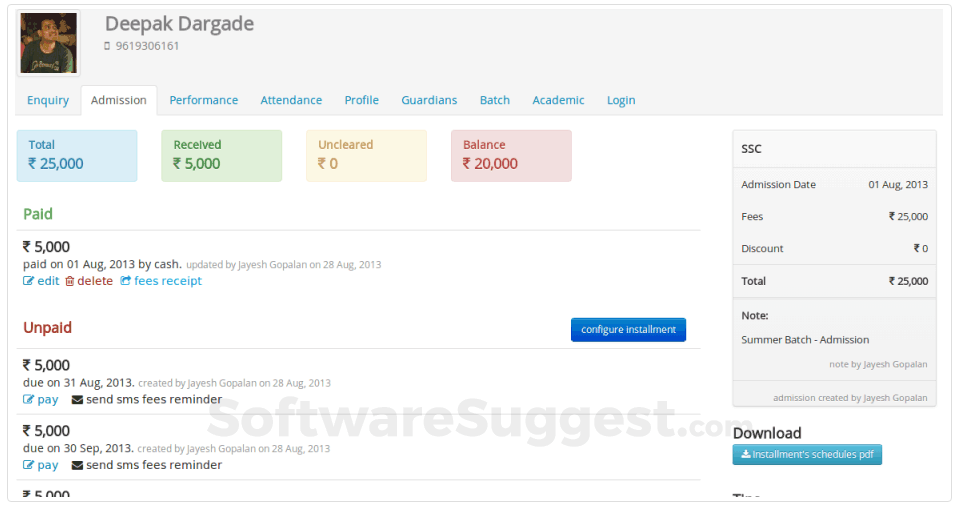Click 'note by Jayesh Gopalan' text
Screen dimensions: 960x516
coord(878,364)
